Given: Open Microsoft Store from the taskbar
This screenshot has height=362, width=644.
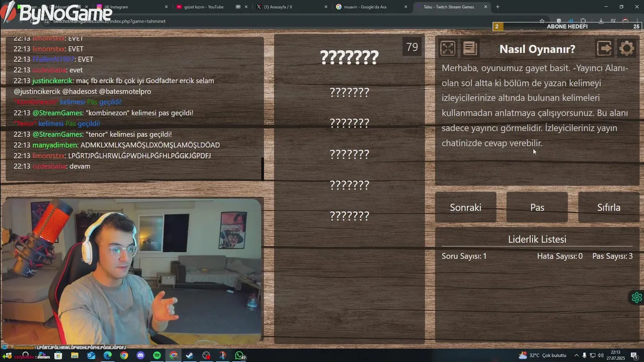Looking at the screenshot, I should click(58, 355).
